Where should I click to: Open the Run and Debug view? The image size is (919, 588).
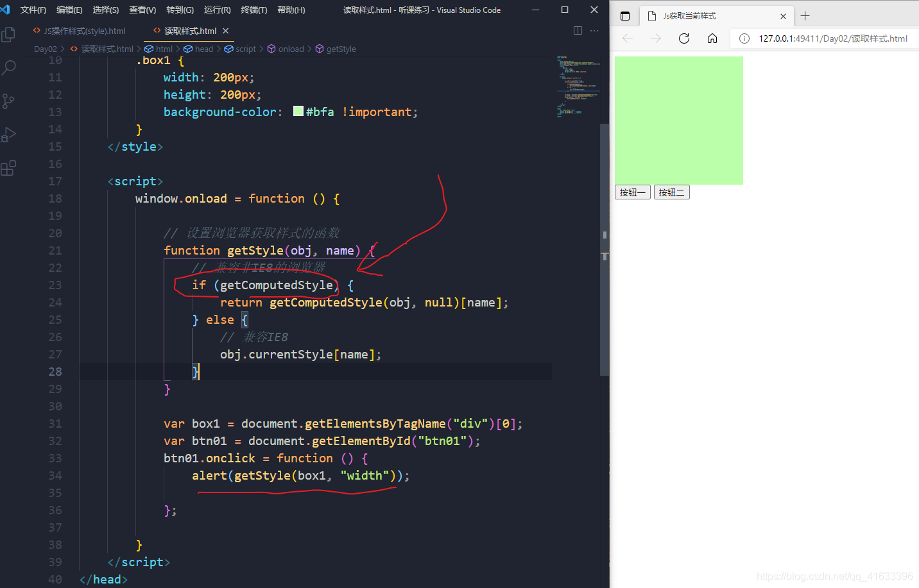[x=8, y=135]
